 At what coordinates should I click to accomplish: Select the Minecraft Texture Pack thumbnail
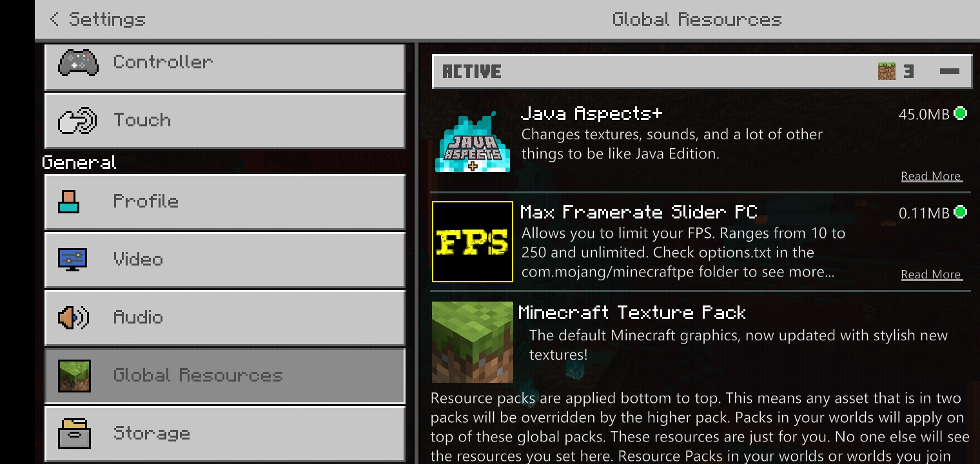point(473,342)
